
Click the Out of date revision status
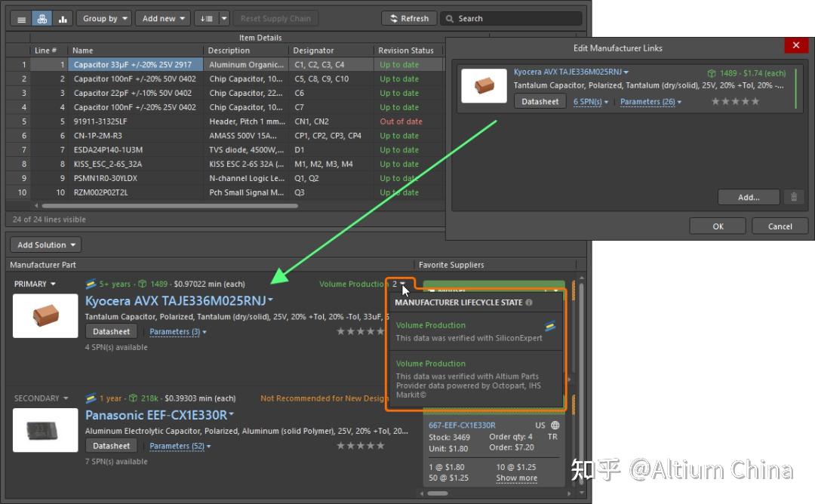coord(401,121)
